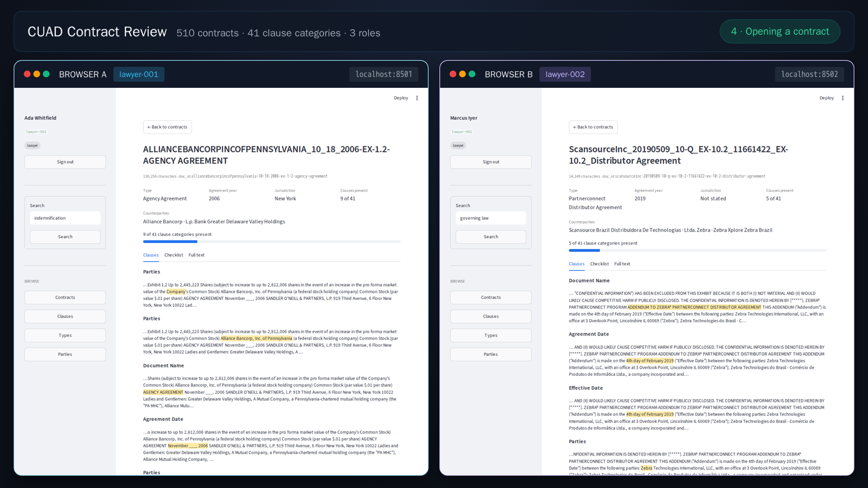Browse Parties in Browser B sidebar

tap(490, 354)
